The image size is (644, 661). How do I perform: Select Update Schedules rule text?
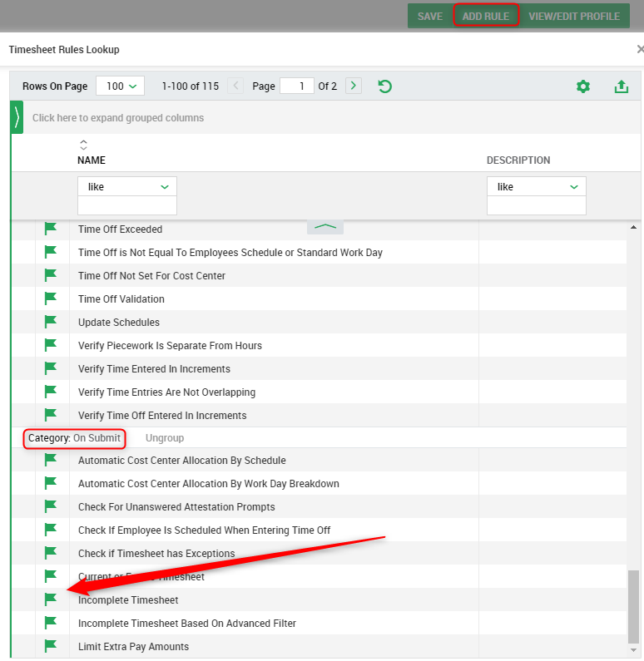pos(119,323)
